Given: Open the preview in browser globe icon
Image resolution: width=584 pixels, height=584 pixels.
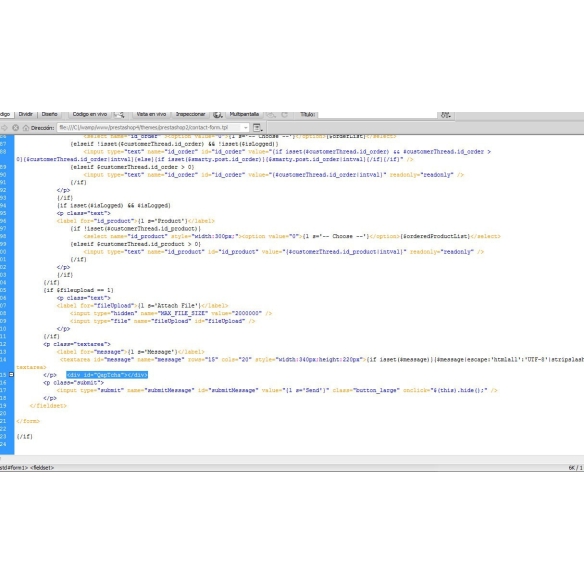Looking at the screenshot, I should pos(218,115).
